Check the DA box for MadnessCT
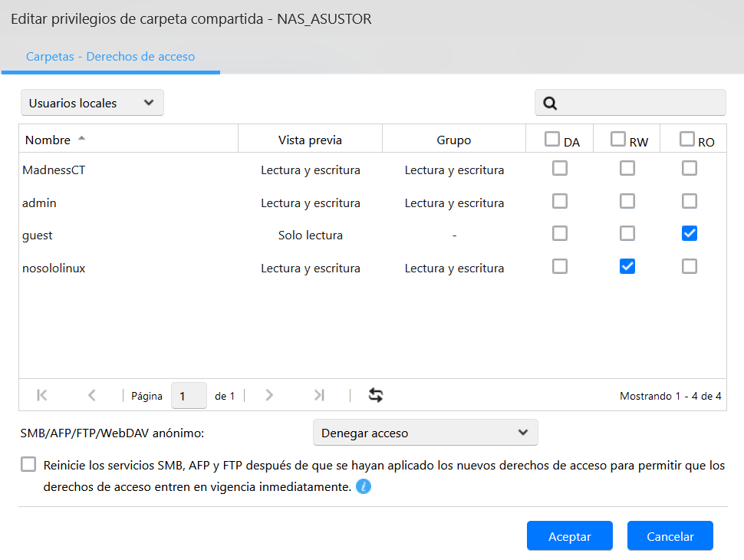The image size is (744, 560). point(560,169)
